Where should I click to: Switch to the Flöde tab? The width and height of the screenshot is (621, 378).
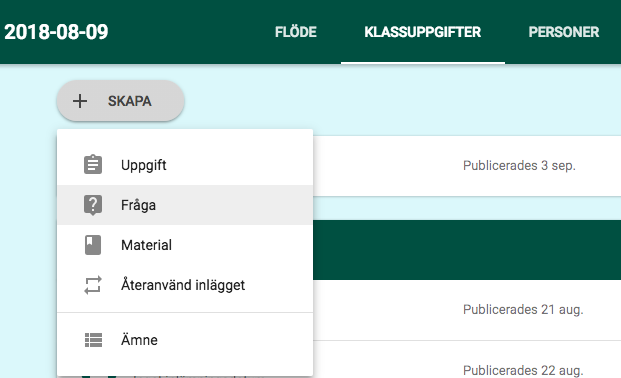296,32
